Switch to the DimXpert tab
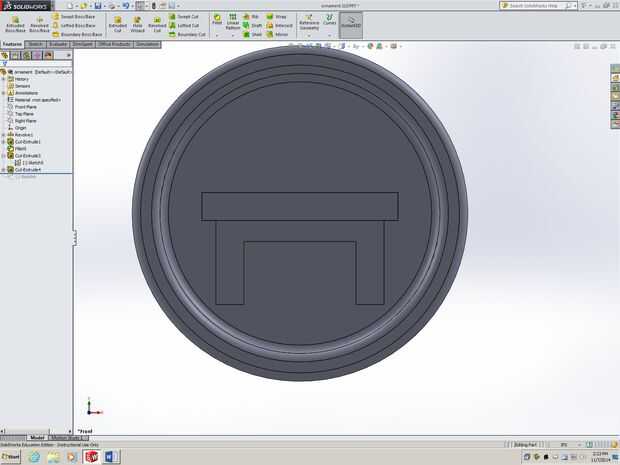 click(83, 44)
